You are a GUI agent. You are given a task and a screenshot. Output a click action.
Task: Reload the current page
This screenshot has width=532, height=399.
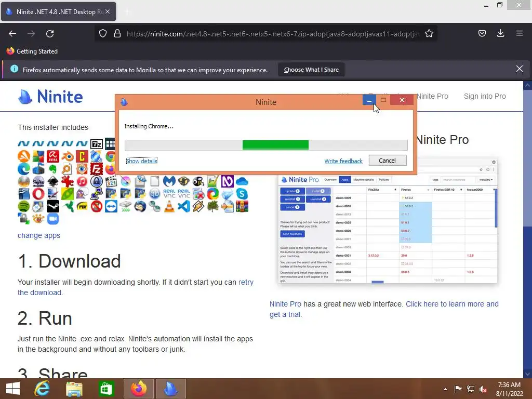point(50,34)
